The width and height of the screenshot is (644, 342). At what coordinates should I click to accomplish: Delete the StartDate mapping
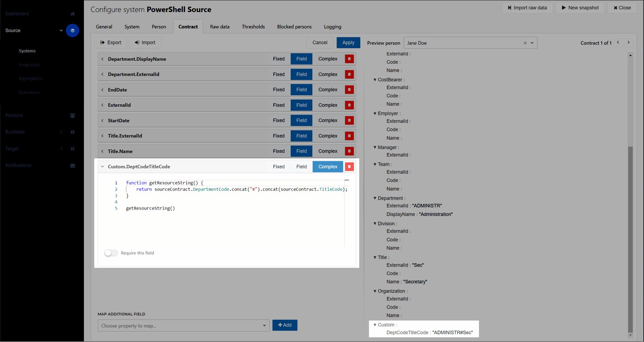point(349,120)
